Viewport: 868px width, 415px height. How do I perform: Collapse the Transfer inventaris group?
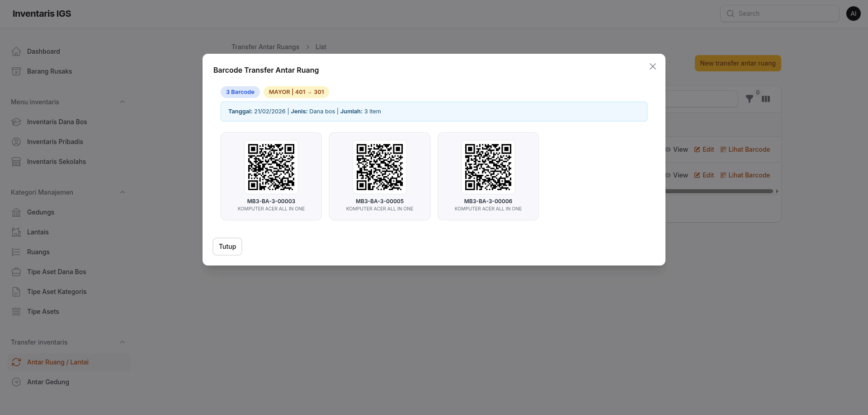[123, 342]
